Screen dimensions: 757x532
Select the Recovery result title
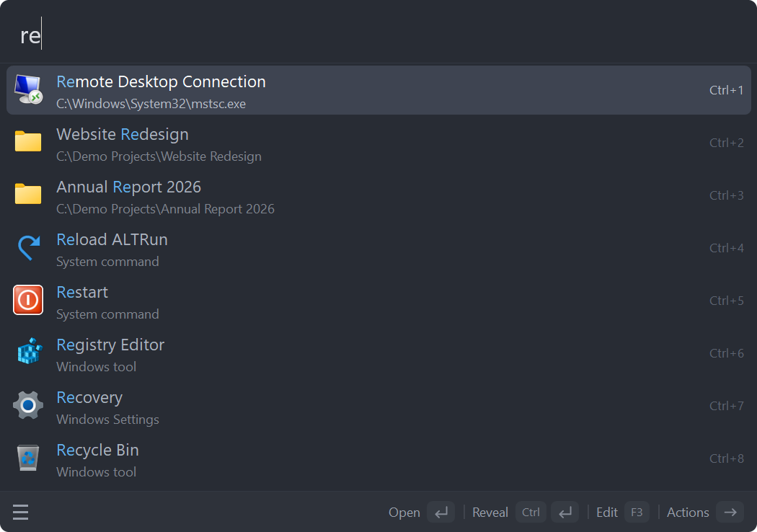click(89, 398)
